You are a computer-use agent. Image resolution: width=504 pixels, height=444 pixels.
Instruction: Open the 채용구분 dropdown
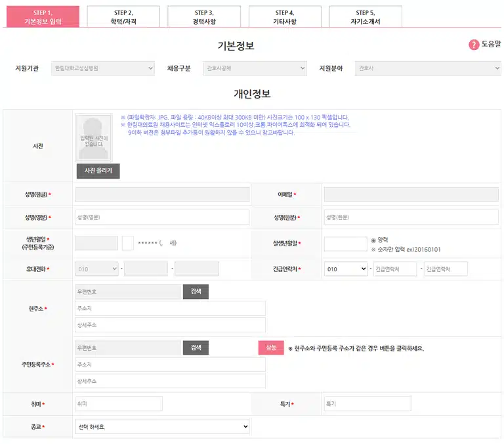(x=255, y=68)
